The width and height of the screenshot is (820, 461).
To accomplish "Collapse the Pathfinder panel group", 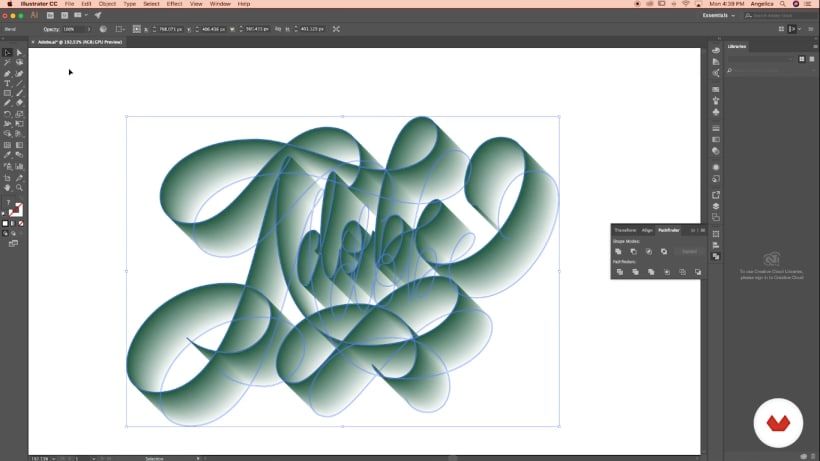I will 693,230.
